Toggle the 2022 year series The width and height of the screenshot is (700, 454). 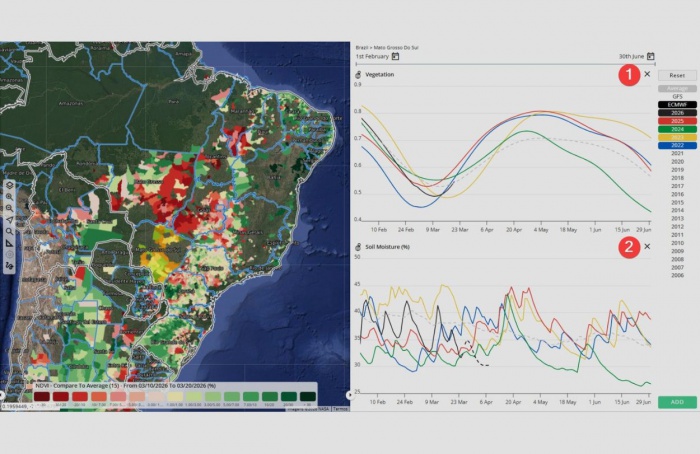[x=677, y=145]
